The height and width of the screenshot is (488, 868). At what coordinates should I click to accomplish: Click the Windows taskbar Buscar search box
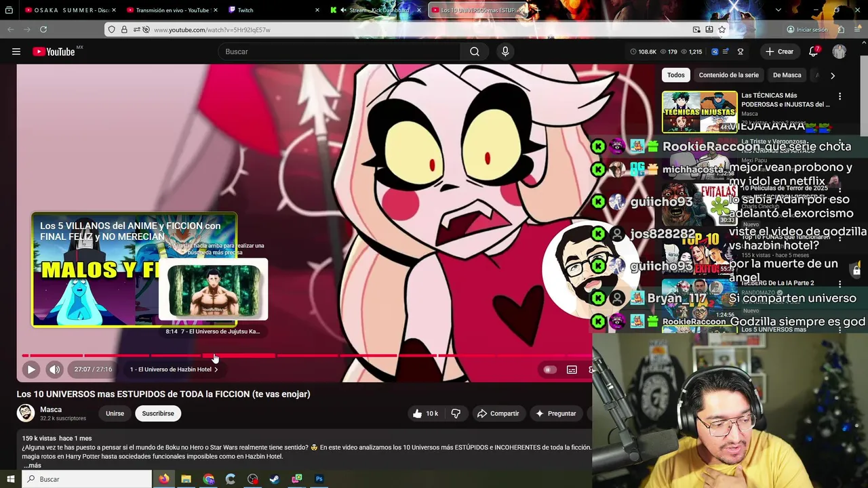point(87,479)
